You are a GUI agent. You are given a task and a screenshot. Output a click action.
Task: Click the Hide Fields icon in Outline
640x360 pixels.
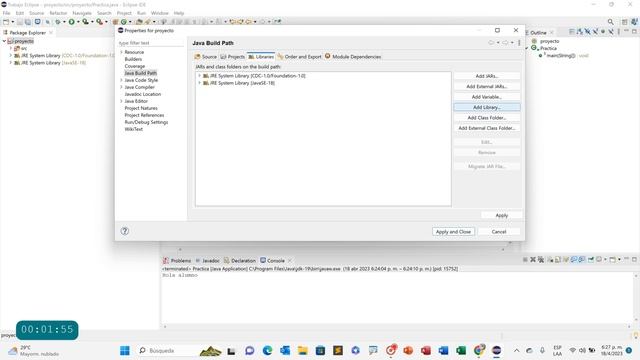click(x=588, y=31)
